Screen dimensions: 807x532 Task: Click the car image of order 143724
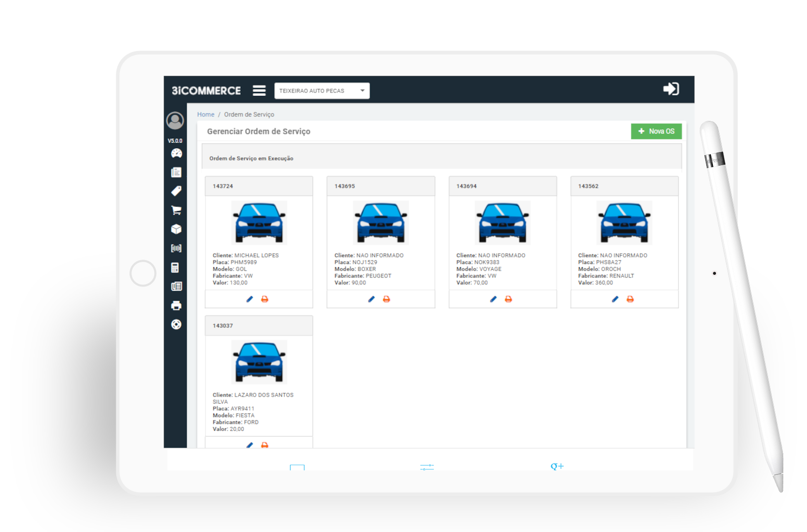(259, 223)
